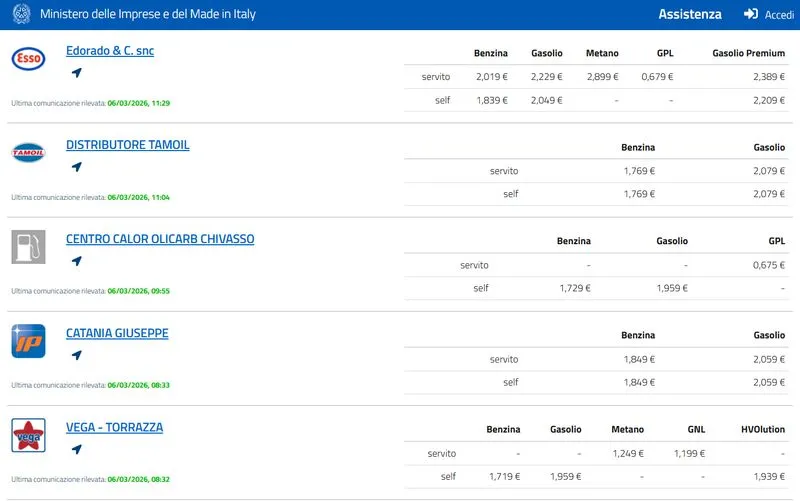Open navigation arrow for VEGA - TORRAZZA

[76, 449]
